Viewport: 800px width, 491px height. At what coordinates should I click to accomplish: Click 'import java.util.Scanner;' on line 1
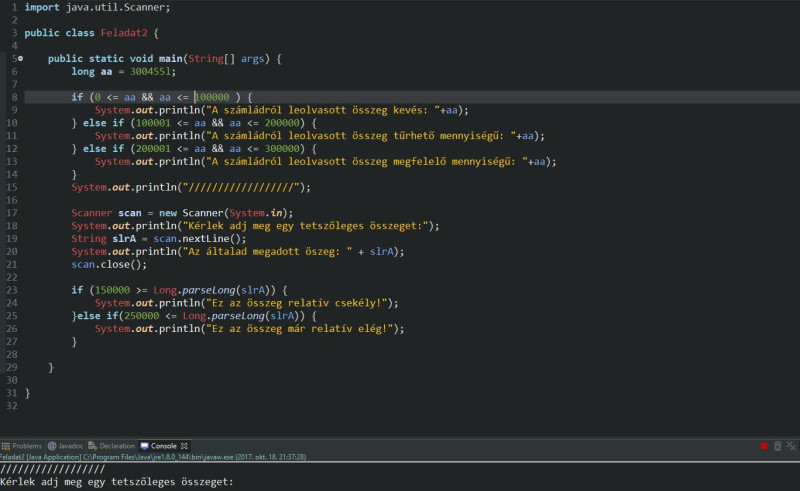coord(97,8)
